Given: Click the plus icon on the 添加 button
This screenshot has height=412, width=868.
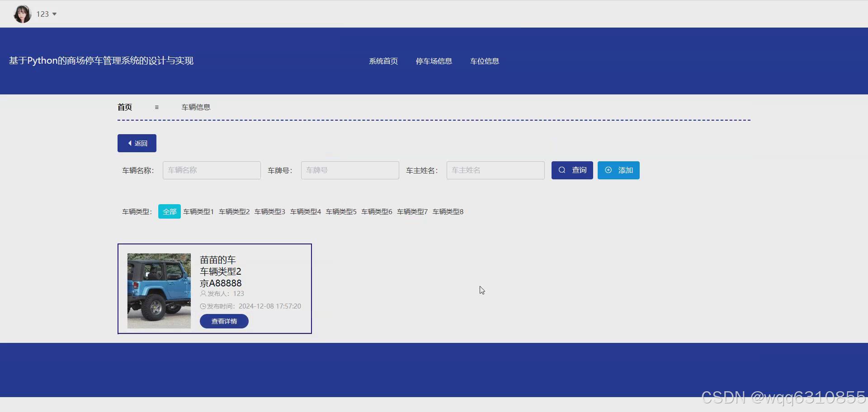Looking at the screenshot, I should tap(608, 170).
